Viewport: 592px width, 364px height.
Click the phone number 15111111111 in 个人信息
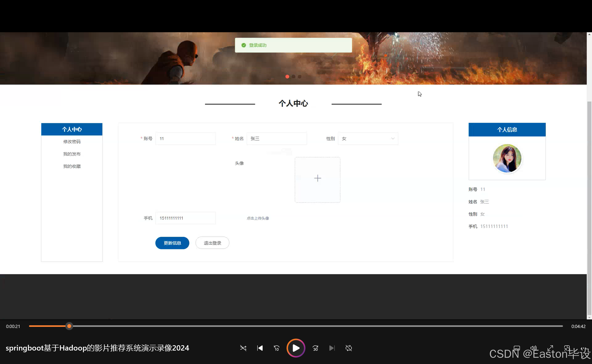click(x=494, y=226)
